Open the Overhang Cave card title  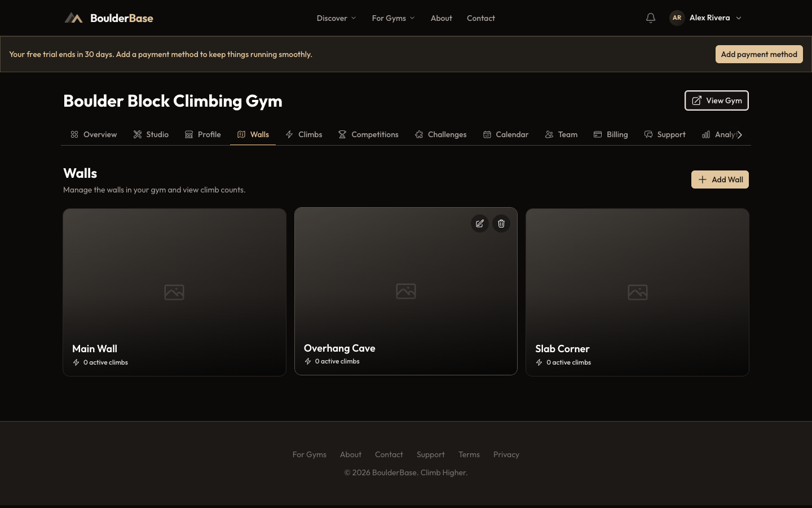339,348
